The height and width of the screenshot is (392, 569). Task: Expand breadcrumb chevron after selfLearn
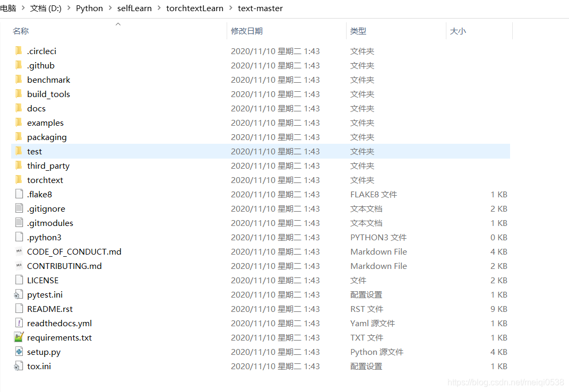159,7
